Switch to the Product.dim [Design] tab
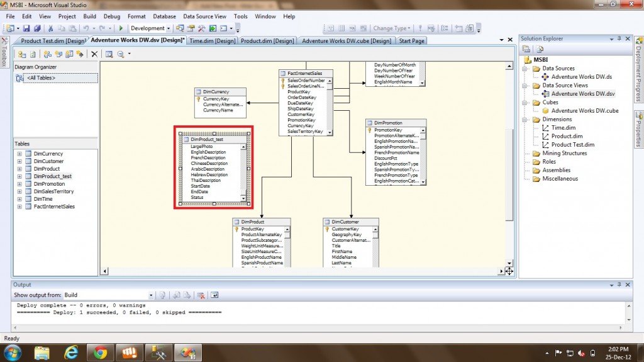The image size is (644, 362). [267, 41]
